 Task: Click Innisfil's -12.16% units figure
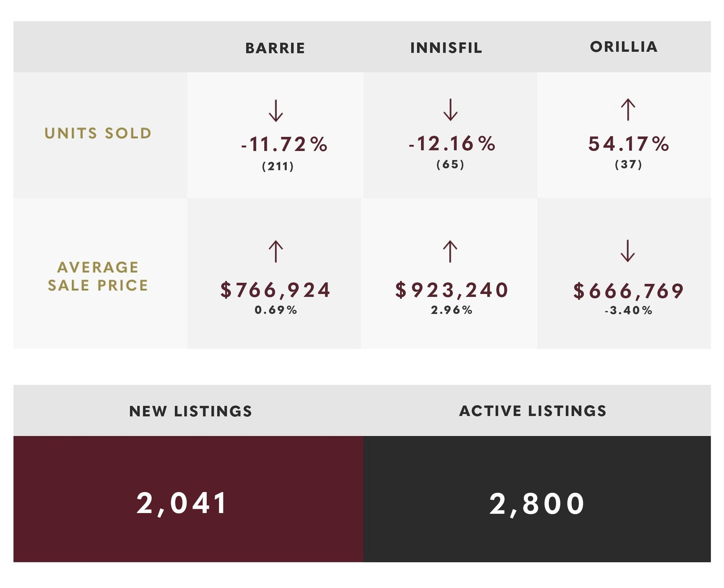(452, 144)
